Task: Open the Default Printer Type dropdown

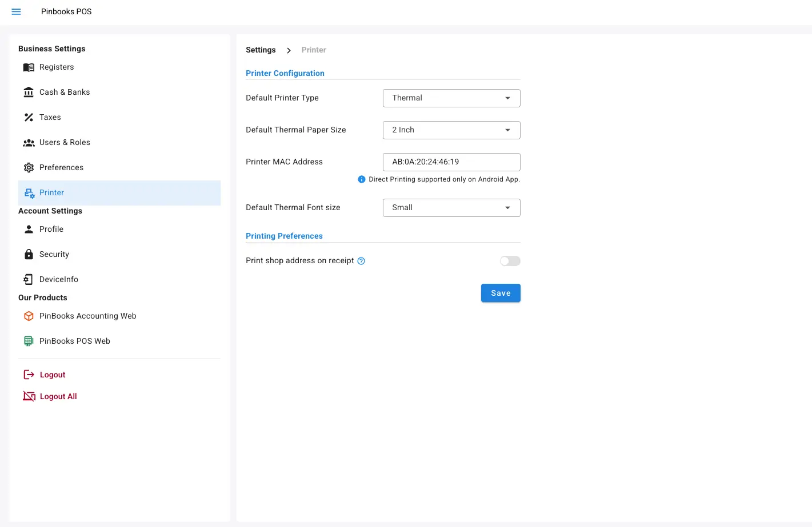Action: [451, 98]
